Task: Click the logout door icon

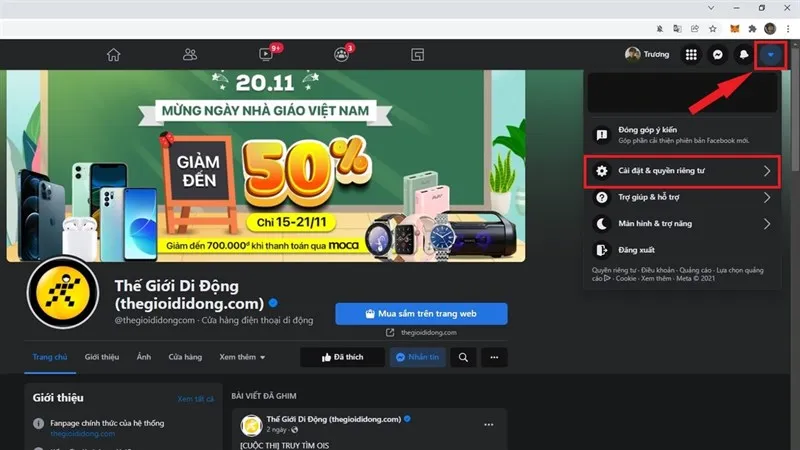Action: click(602, 250)
